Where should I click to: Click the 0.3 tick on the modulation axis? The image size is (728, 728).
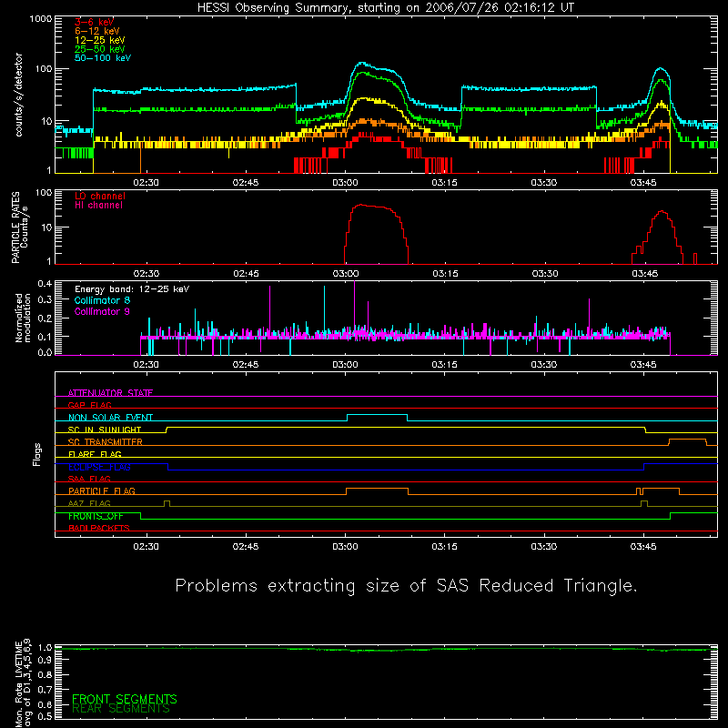[x=45, y=299]
